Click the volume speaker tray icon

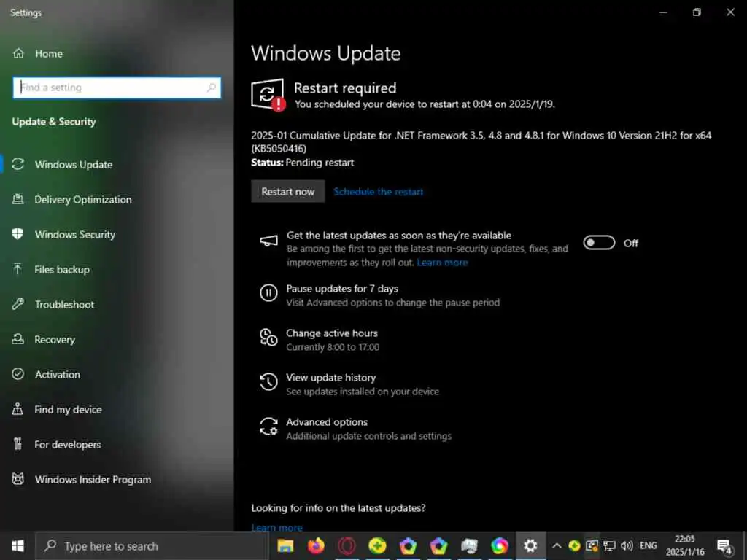(x=627, y=545)
